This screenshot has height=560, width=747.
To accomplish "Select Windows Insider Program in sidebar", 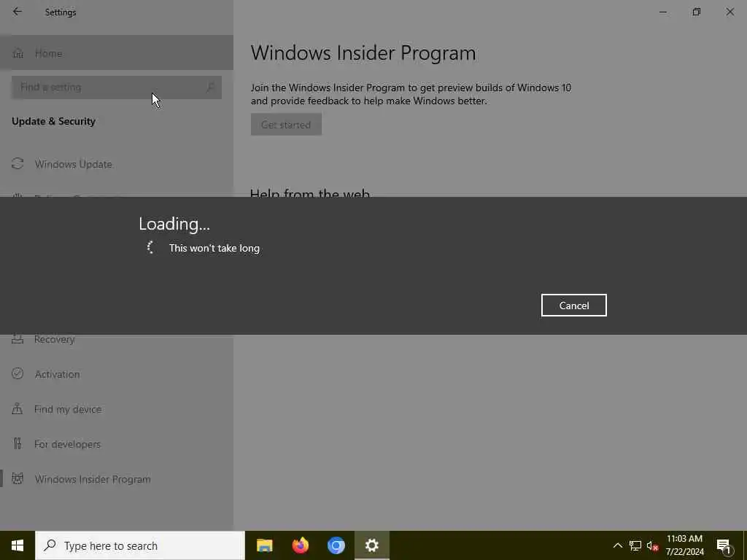I will pyautogui.click(x=117, y=479).
